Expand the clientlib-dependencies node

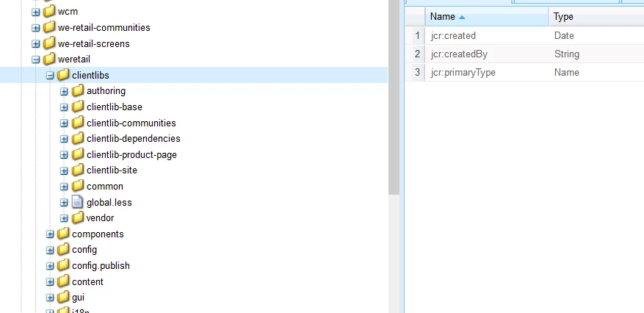point(64,139)
